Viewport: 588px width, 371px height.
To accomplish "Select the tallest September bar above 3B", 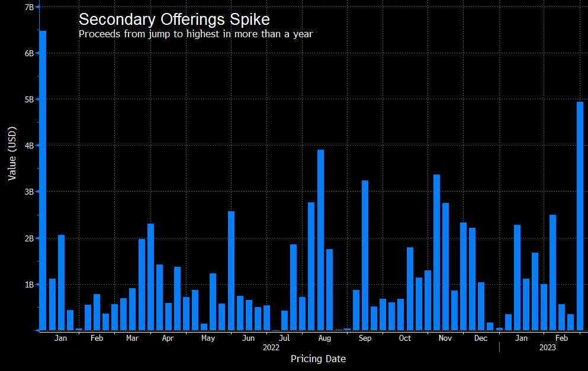I will point(365,255).
